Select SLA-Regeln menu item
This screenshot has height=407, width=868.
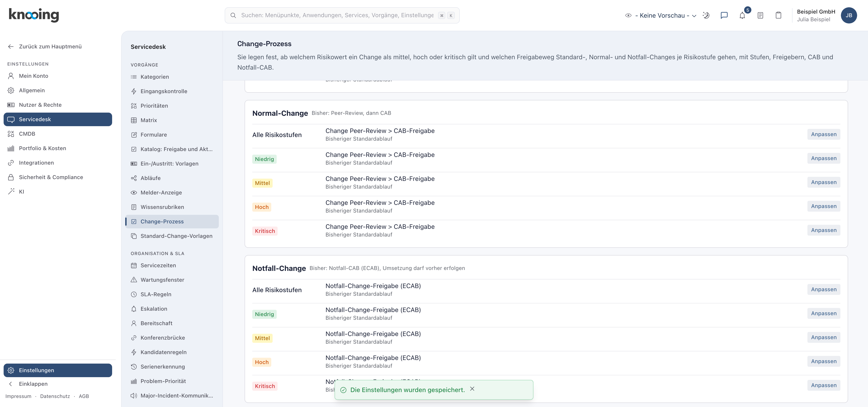(x=172, y=295)
